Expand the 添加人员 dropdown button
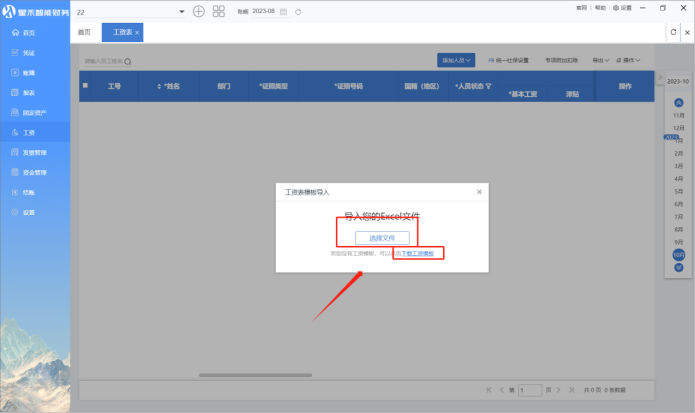 click(x=457, y=60)
